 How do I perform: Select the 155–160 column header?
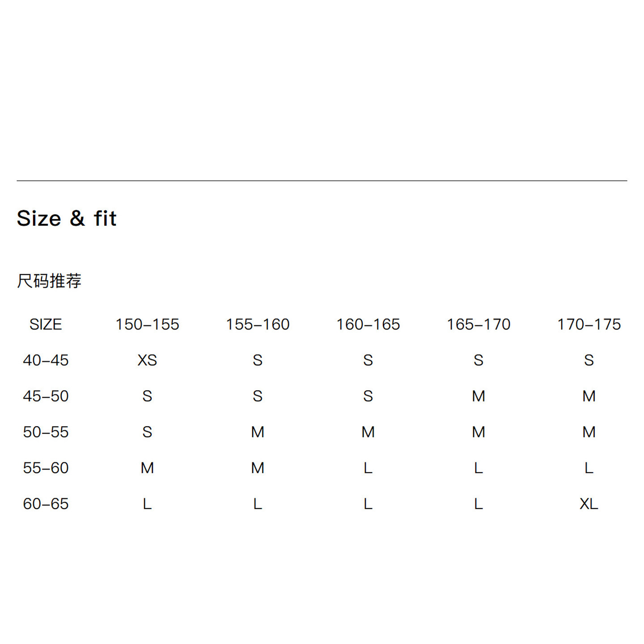pyautogui.click(x=258, y=324)
